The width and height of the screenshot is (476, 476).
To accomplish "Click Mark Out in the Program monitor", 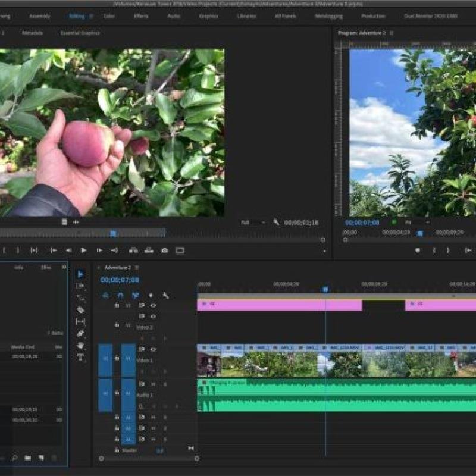I will pos(448,250).
